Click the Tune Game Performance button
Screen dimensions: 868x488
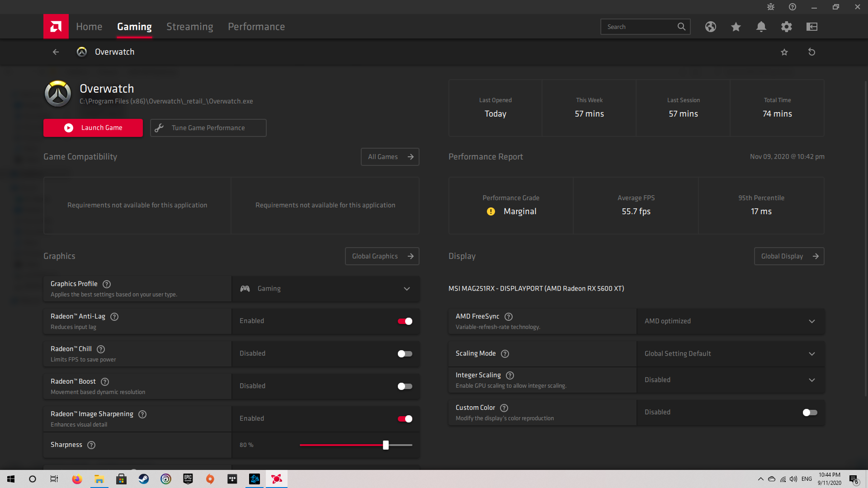208,128
